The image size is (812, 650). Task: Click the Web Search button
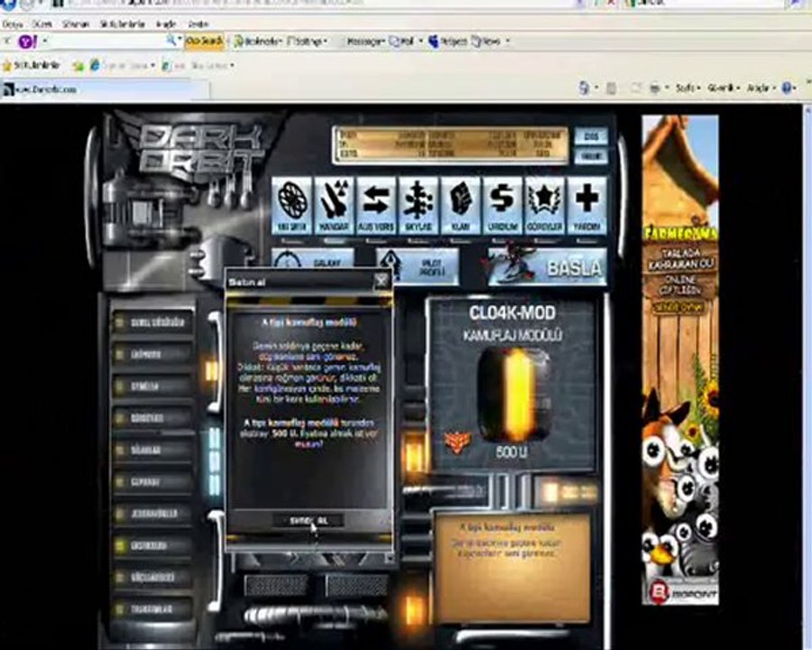point(205,41)
